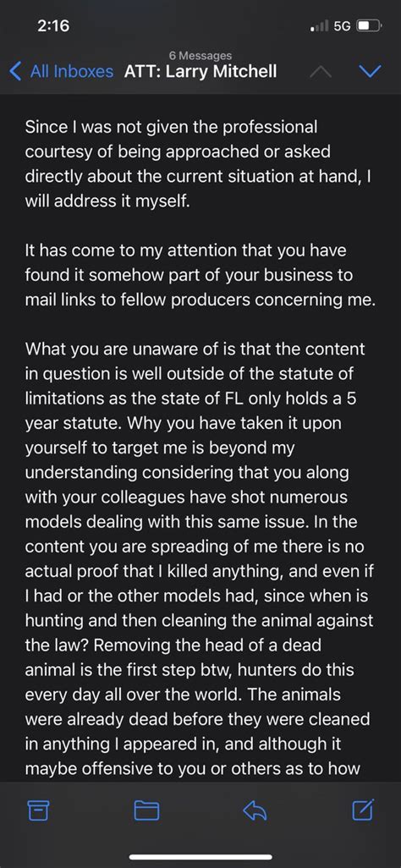The image size is (401, 868).
Task: Tap the cellular signal bars icon
Action: coord(321,25)
